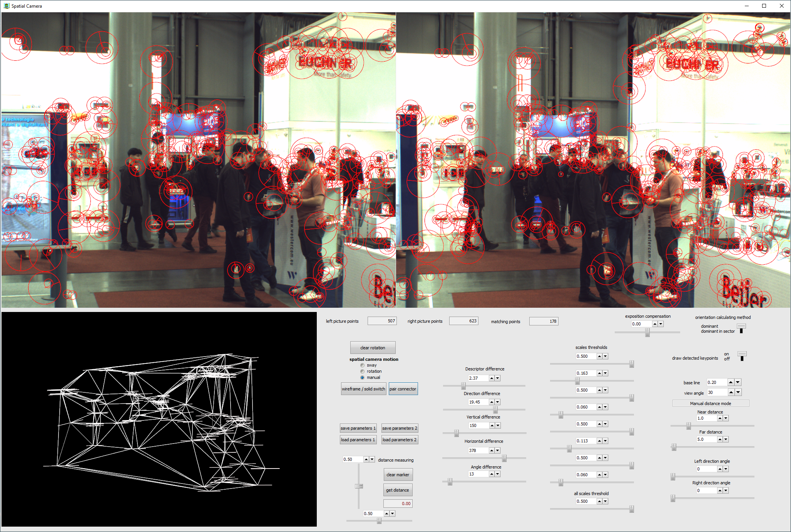Viewport: 791px width, 532px height.
Task: Click Horizontal difference down arrow
Action: tap(498, 451)
